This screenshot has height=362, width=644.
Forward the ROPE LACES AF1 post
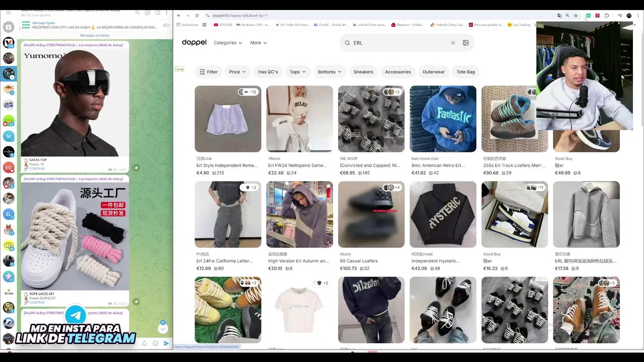coord(136,301)
